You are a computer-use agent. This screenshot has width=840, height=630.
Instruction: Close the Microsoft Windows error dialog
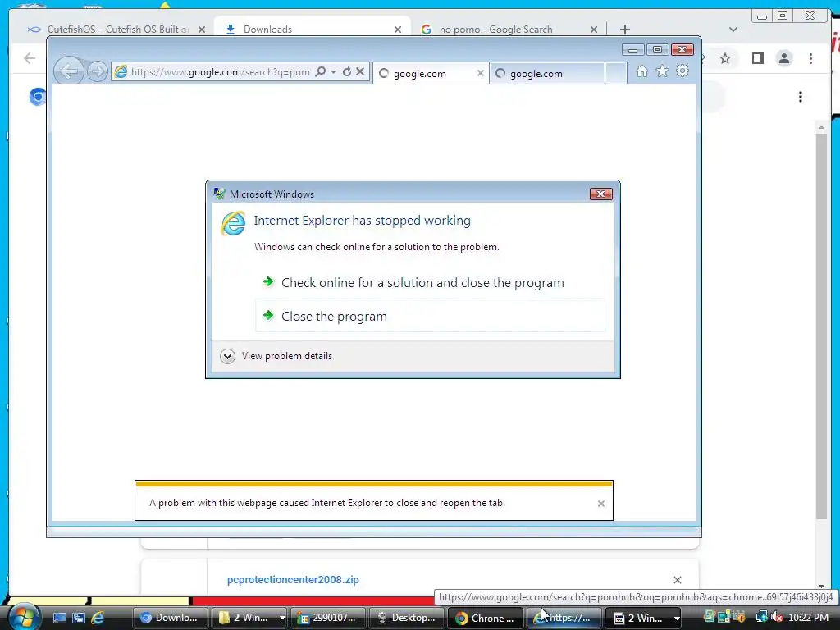pos(600,194)
